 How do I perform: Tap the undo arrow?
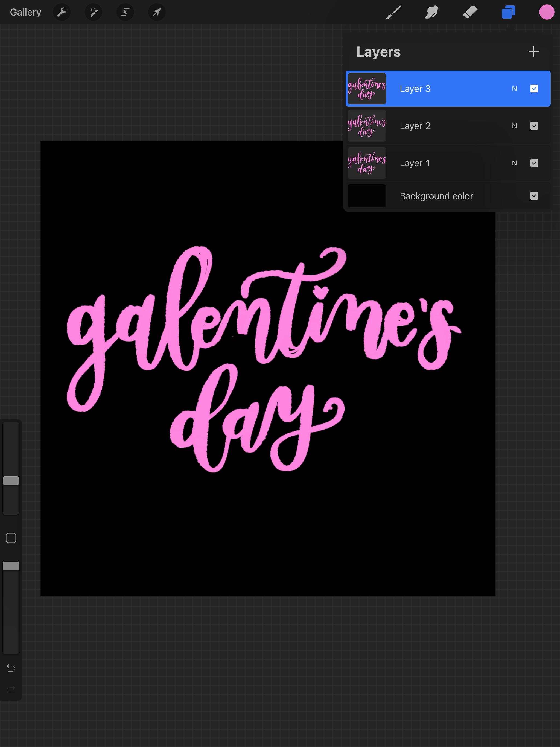point(11,668)
